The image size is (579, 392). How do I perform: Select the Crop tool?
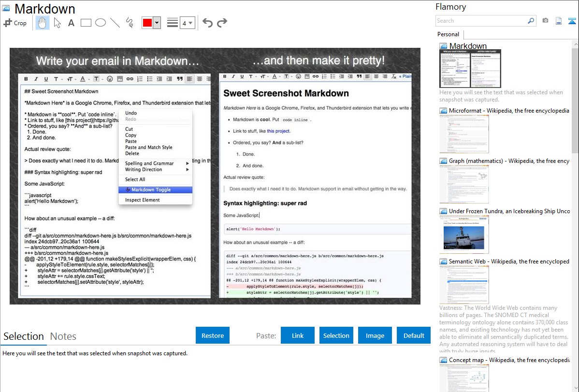[x=15, y=23]
